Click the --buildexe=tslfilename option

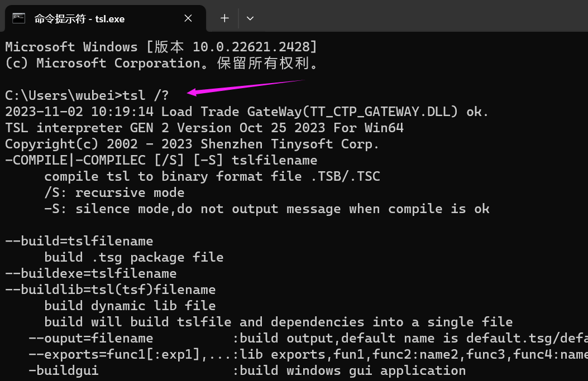(90, 273)
